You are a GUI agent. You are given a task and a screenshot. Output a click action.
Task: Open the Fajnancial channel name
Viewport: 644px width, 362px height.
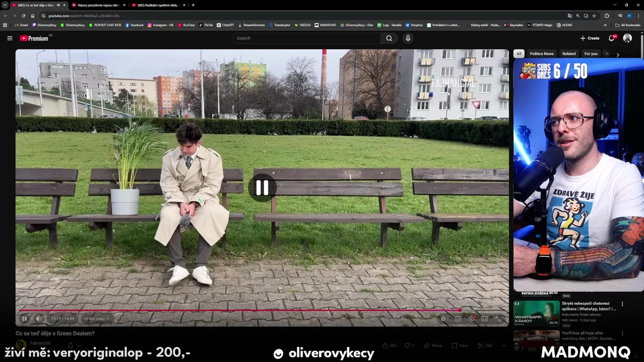pos(40,343)
